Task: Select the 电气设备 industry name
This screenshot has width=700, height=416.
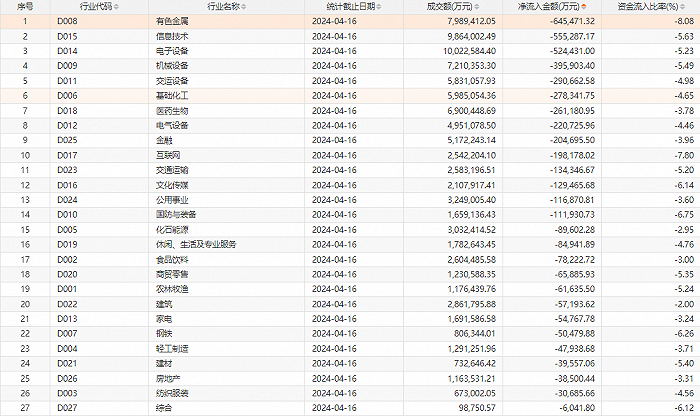Action: point(172,125)
